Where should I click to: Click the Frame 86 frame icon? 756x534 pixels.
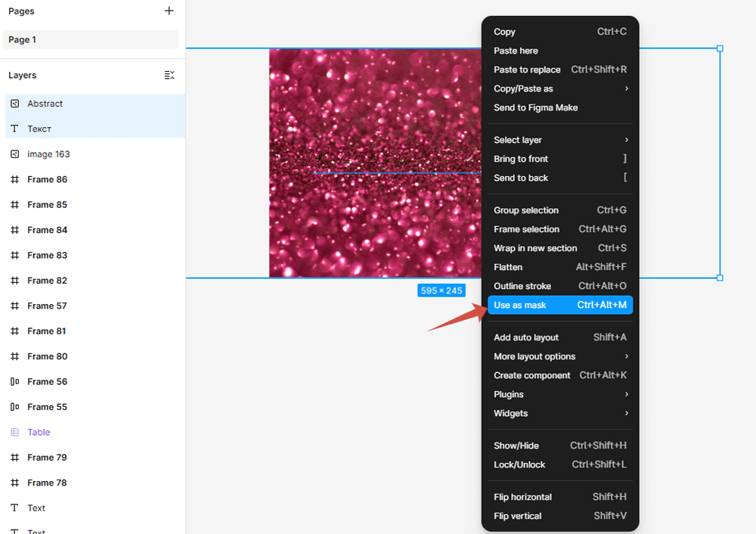(x=15, y=179)
